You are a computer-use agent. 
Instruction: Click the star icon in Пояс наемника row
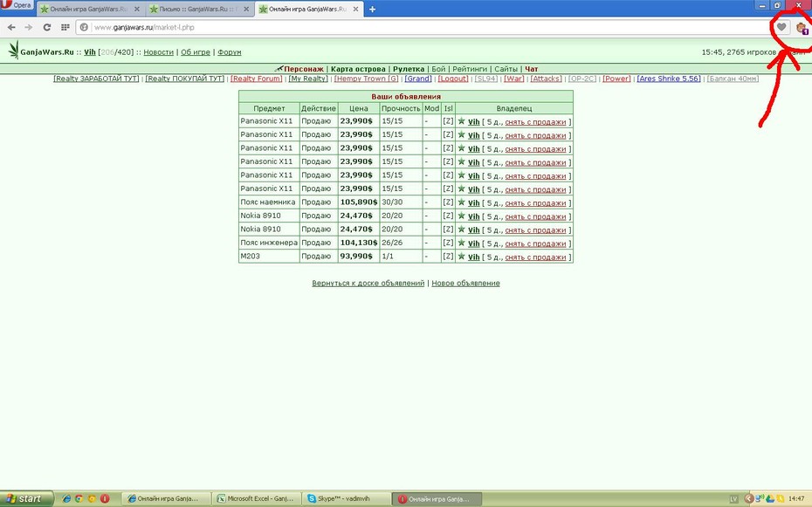click(461, 202)
